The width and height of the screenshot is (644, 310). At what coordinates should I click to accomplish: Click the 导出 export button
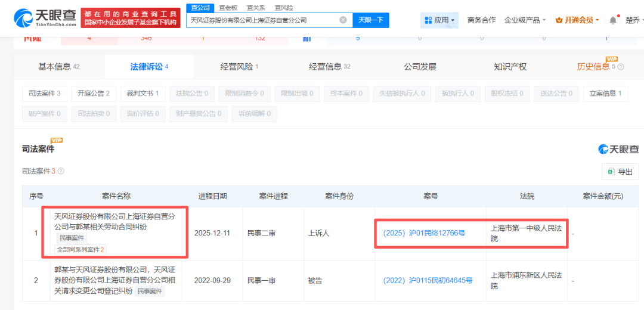[620, 172]
